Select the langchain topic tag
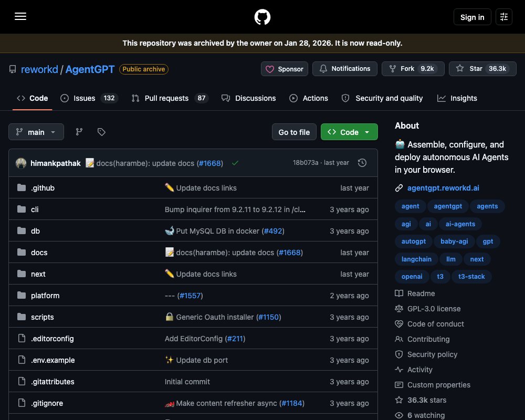 [x=416, y=259]
